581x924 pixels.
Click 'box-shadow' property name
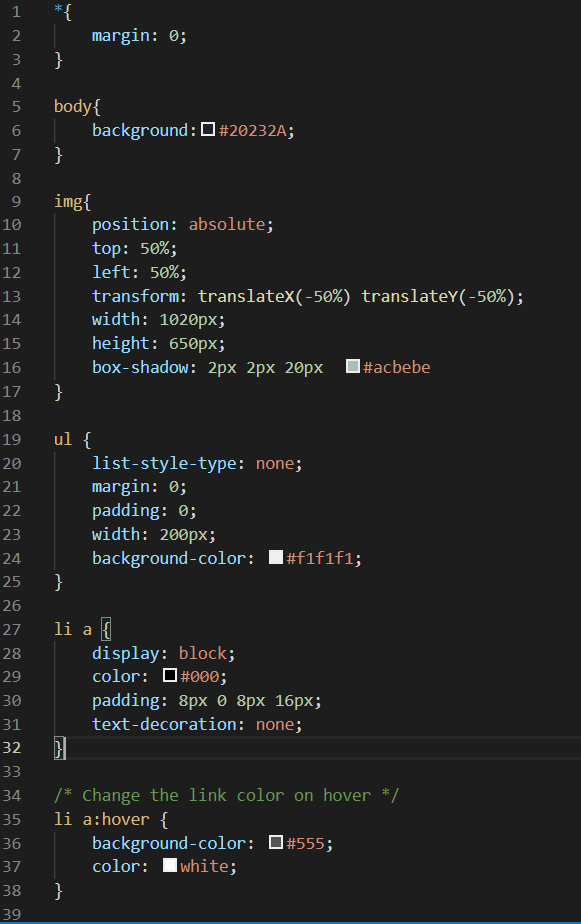[x=140, y=367]
